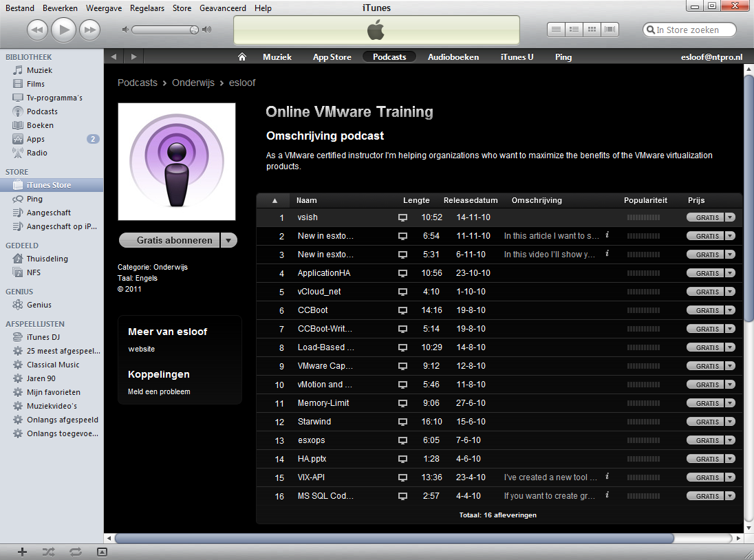Image resolution: width=754 pixels, height=560 pixels.
Task: Show info for the MS SQL Cod description
Action: point(607,495)
